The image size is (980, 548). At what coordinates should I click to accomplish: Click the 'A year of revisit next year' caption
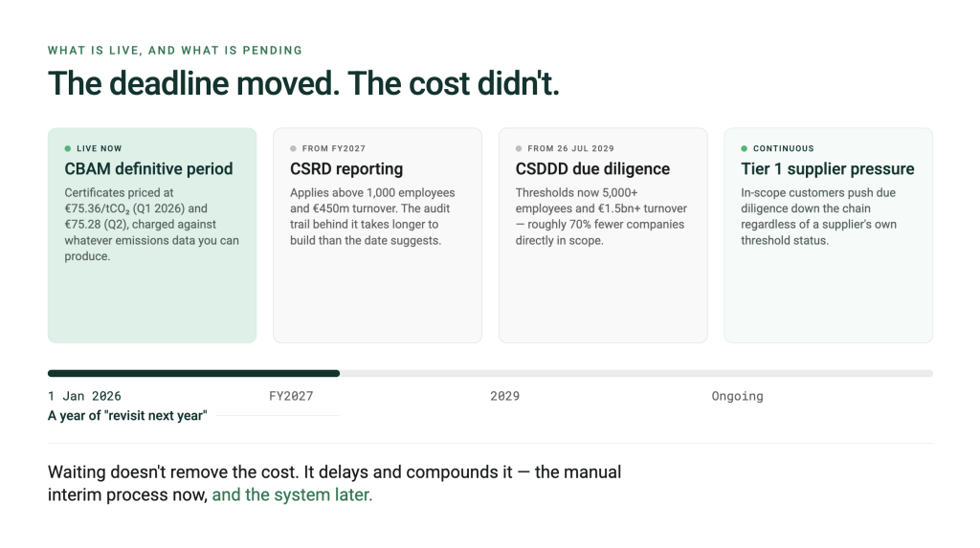coord(127,416)
